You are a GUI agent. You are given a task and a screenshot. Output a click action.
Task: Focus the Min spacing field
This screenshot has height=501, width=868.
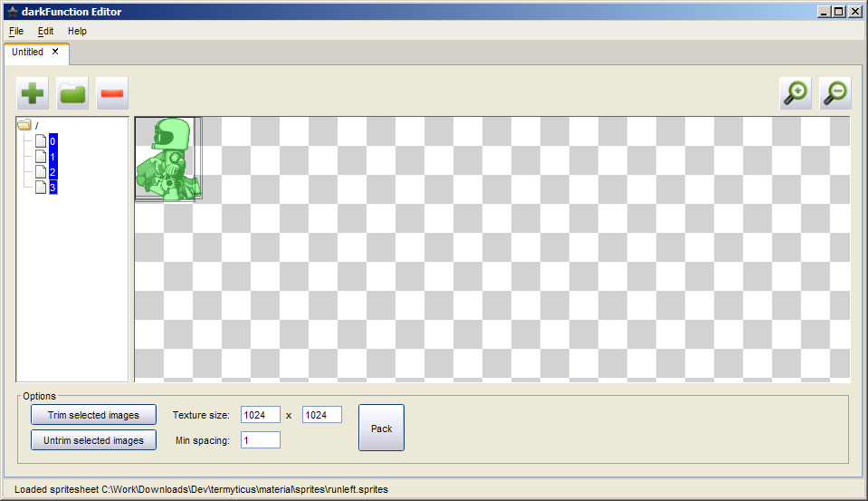pyautogui.click(x=261, y=440)
